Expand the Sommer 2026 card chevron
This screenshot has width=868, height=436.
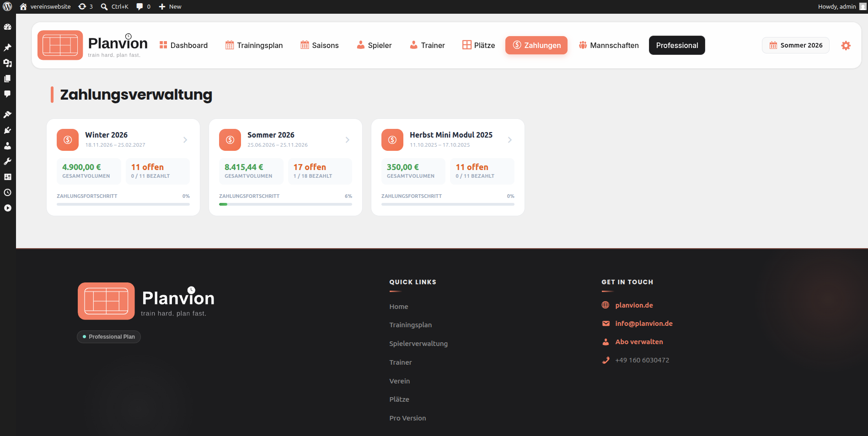pyautogui.click(x=348, y=140)
